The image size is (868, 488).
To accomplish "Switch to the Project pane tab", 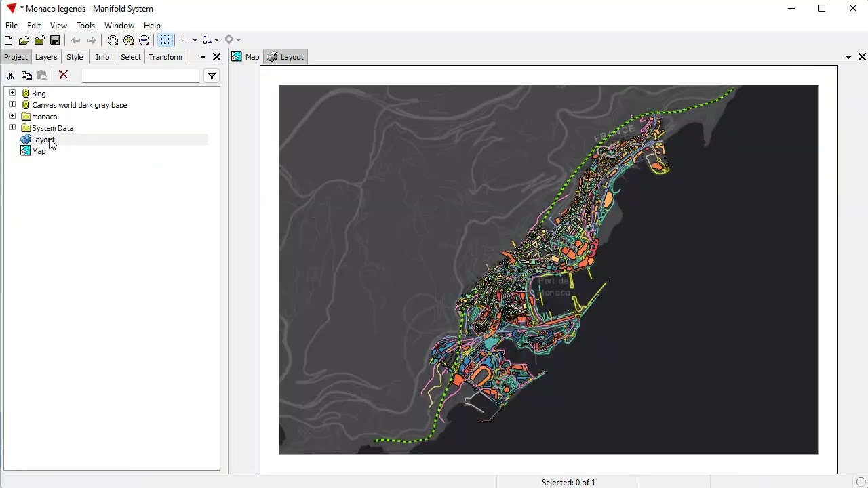I will click(16, 57).
